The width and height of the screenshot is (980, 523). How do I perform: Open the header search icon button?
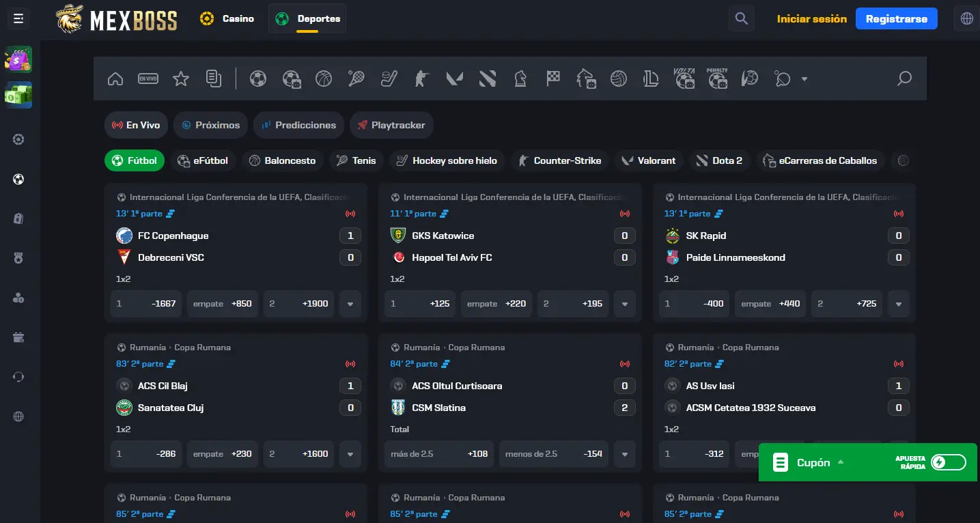742,19
